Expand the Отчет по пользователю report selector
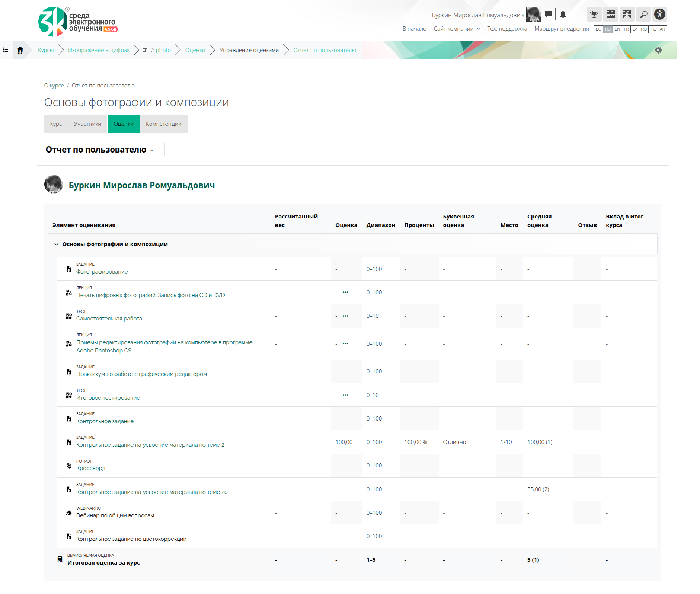The width and height of the screenshot is (700, 594). click(99, 150)
